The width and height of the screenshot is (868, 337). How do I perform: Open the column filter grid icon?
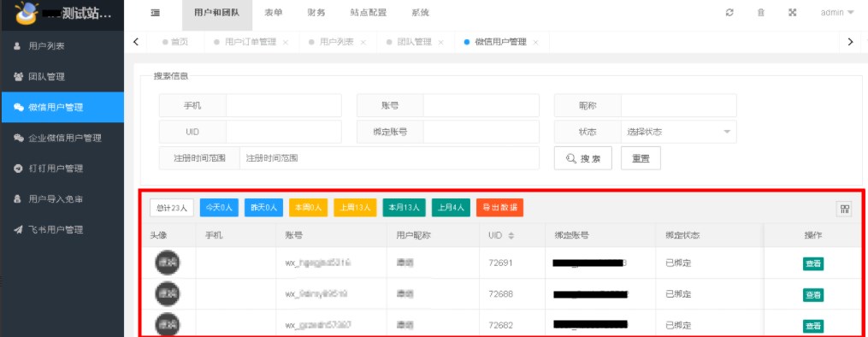click(845, 209)
